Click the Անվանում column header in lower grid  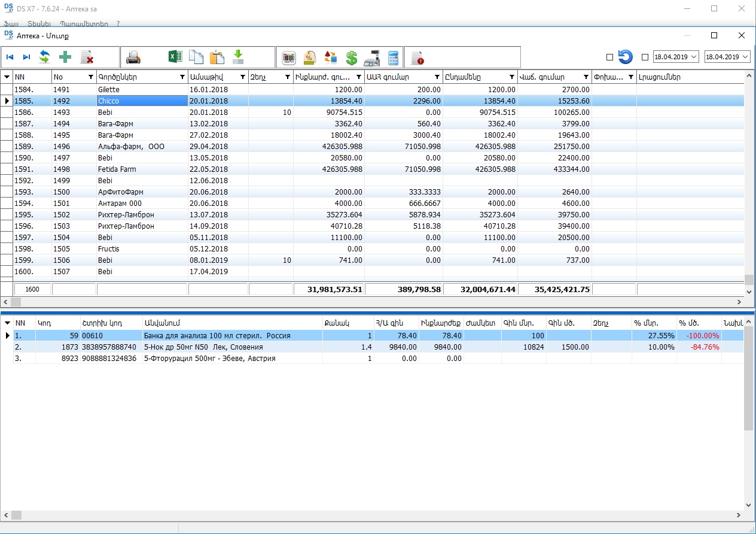(x=232, y=323)
